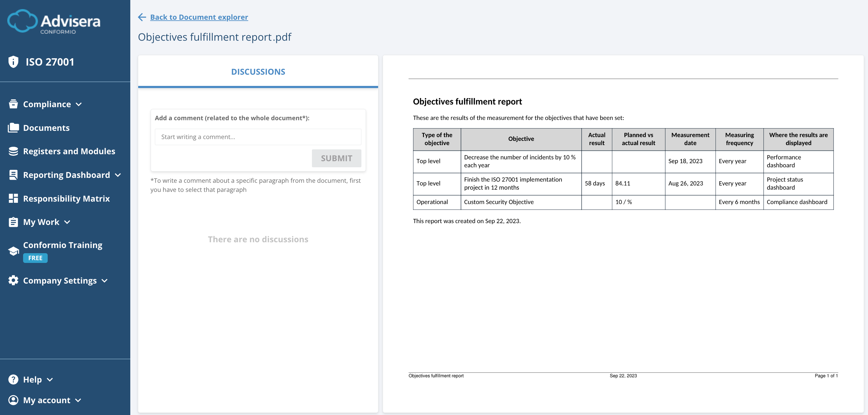Open Documents via the folder icon
This screenshot has height=415, width=868.
tap(13, 127)
